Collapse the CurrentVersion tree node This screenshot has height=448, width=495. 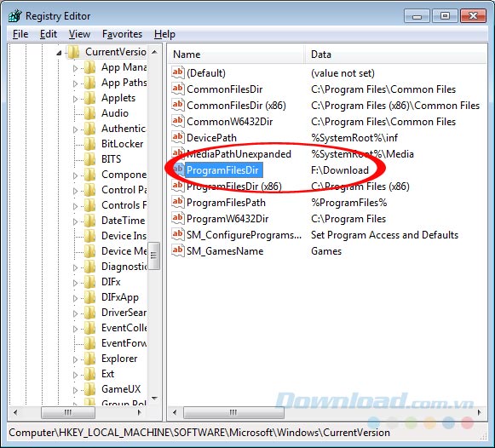59,53
